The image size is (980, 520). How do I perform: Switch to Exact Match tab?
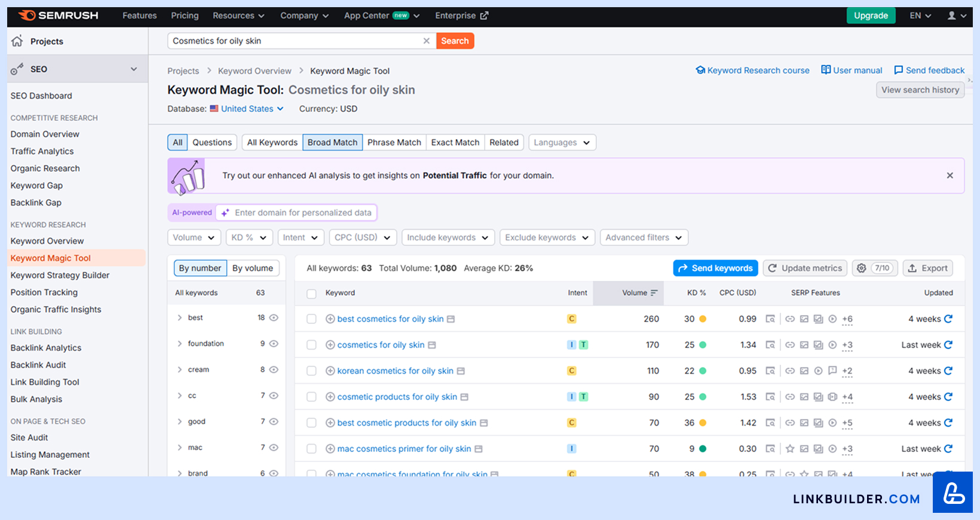click(x=455, y=142)
